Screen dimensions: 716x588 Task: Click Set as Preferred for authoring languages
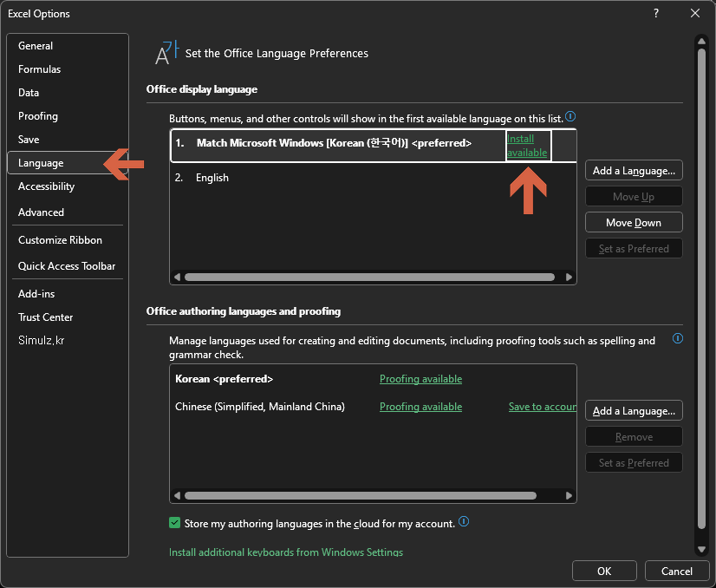(634, 463)
